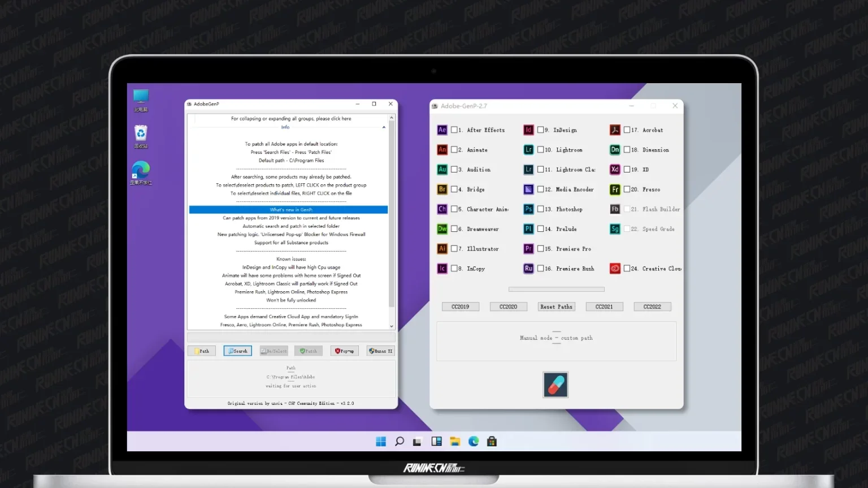Open File Explorer from the taskbar
Viewport: 868px width, 488px height.
point(455,442)
